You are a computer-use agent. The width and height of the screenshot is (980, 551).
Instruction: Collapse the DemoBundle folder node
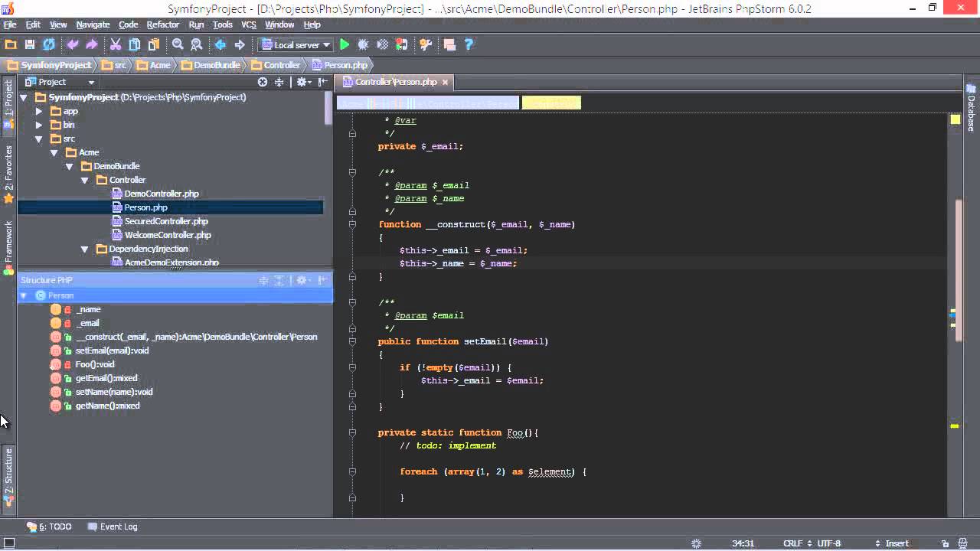(69, 166)
